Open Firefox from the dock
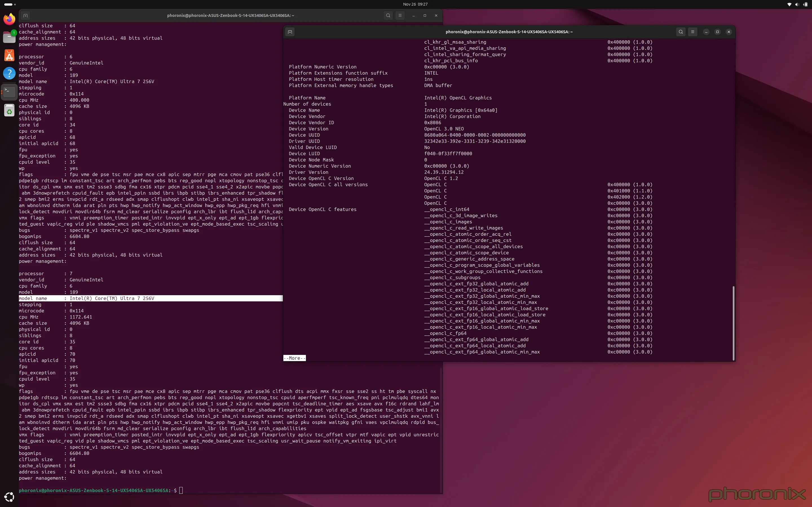This screenshot has height=507, width=812. pos(9,19)
